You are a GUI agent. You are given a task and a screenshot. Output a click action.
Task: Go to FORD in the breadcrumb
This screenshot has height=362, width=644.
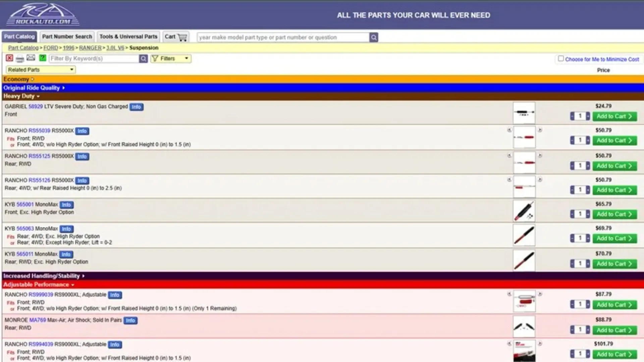[51, 48]
